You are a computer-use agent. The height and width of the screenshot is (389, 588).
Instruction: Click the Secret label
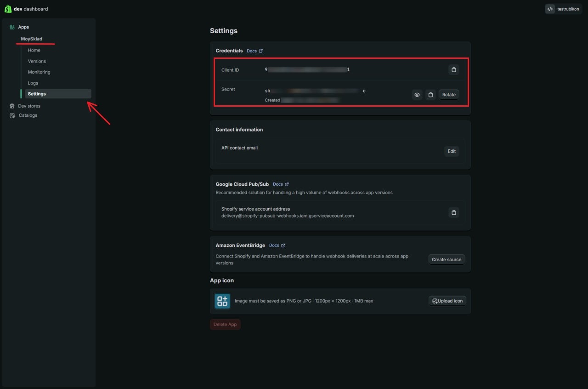pyautogui.click(x=228, y=89)
